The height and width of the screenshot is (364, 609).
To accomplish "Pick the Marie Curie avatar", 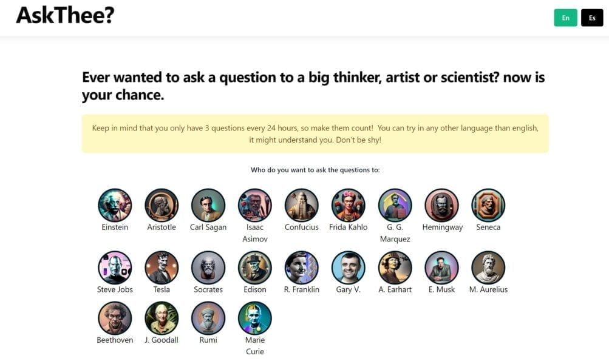I will tap(254, 317).
